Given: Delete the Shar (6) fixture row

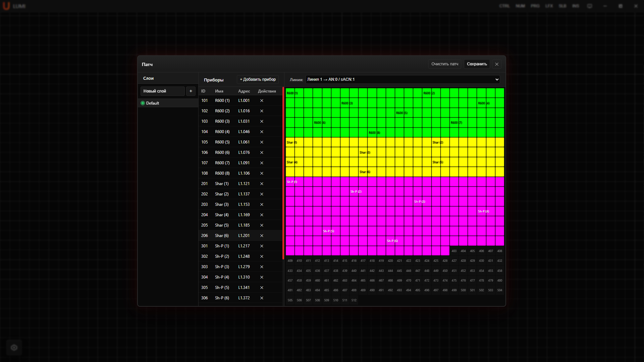Looking at the screenshot, I should point(262,236).
